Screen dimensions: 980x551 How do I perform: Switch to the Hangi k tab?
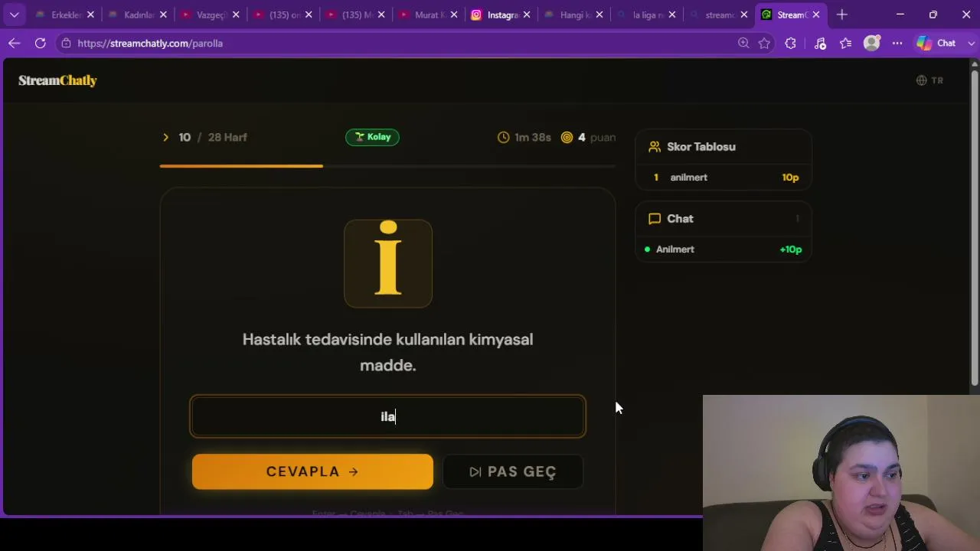click(573, 15)
